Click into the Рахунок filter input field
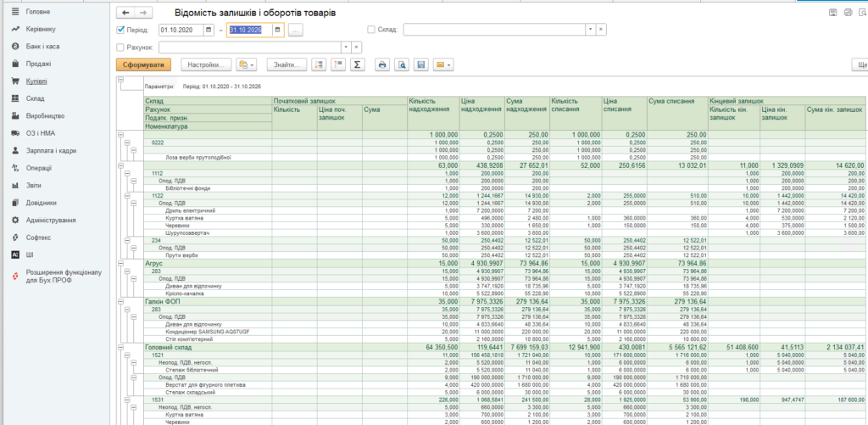The image size is (868, 425). pyautogui.click(x=250, y=48)
